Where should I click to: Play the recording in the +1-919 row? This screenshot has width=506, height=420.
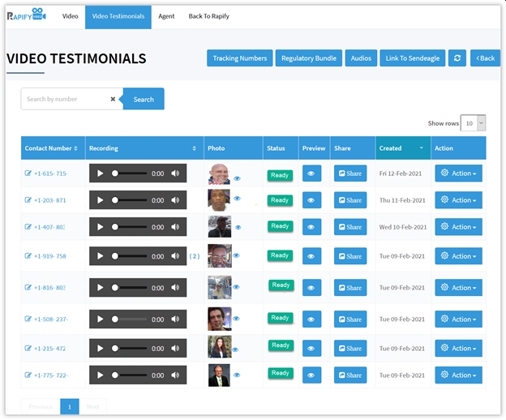[100, 256]
